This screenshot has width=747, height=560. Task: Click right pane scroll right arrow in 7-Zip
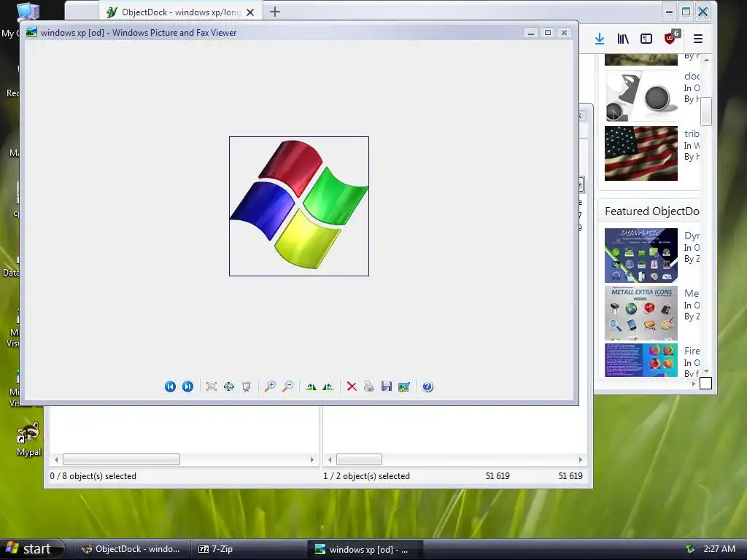coord(580,459)
